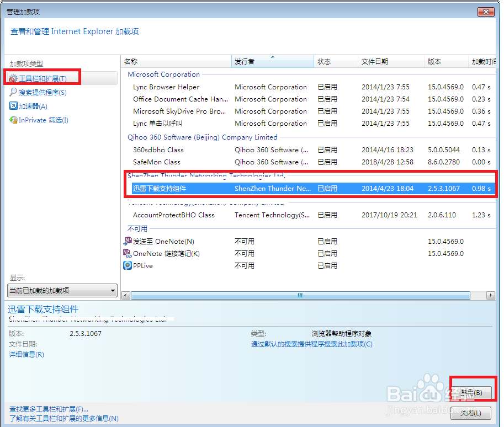Sort by the 状态 column header
The height and width of the screenshot is (427, 504).
click(x=336, y=62)
